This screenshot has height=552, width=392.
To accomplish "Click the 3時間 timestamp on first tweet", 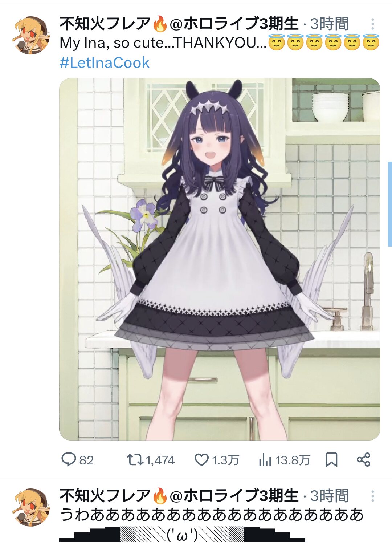I will (x=330, y=24).
